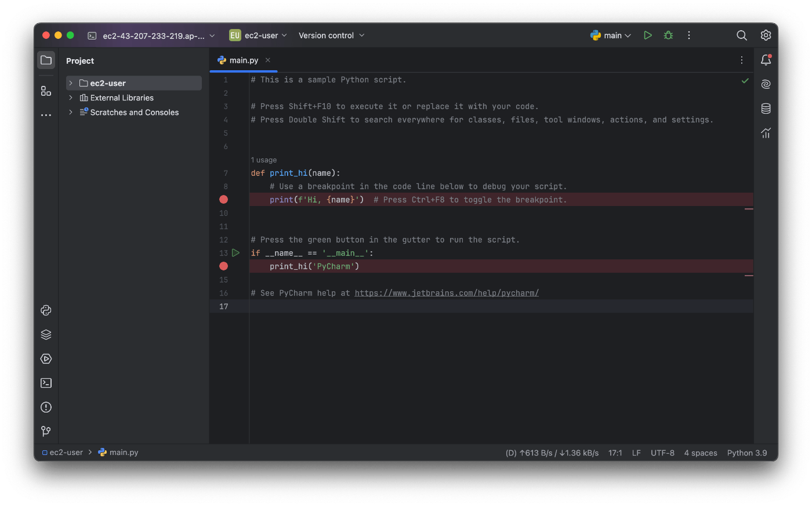This screenshot has width=812, height=506.
Task: Open the Version control dropdown
Action: click(x=332, y=35)
